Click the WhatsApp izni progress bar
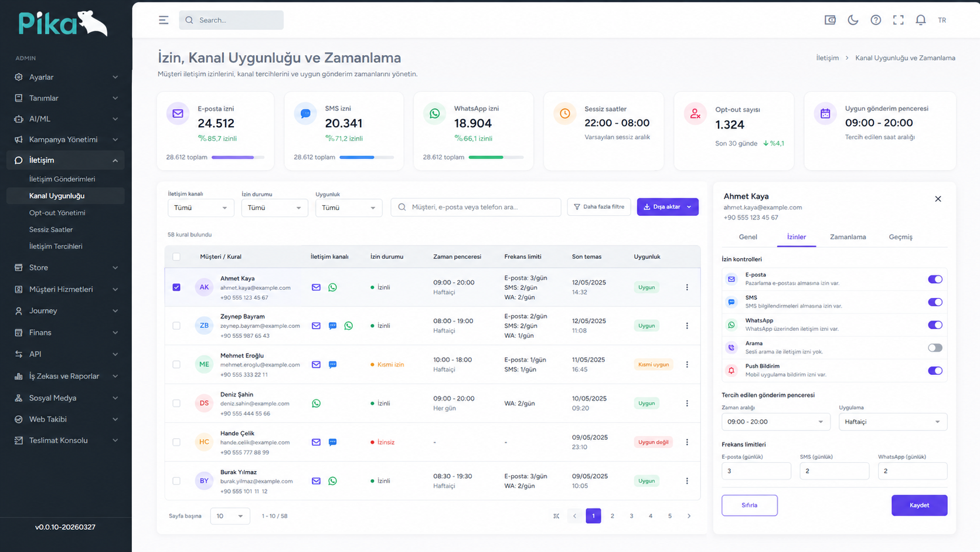Screen dimensions: 980x552 (x=496, y=157)
